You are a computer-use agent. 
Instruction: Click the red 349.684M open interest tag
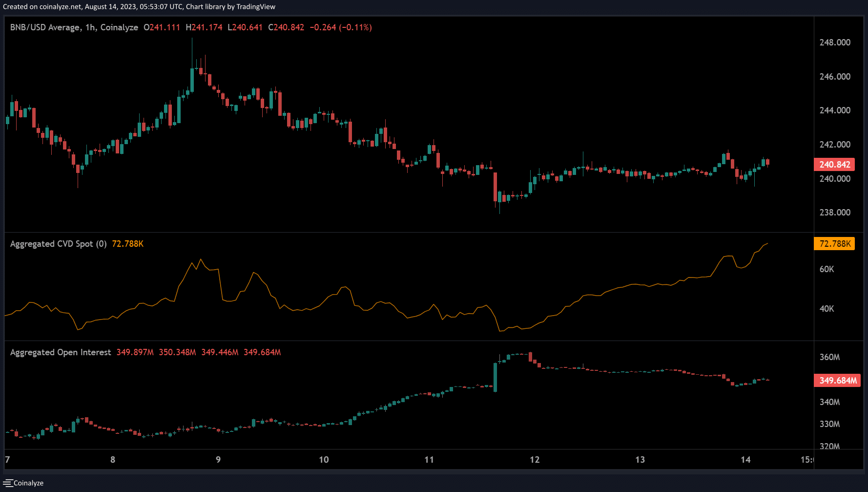[x=837, y=381]
